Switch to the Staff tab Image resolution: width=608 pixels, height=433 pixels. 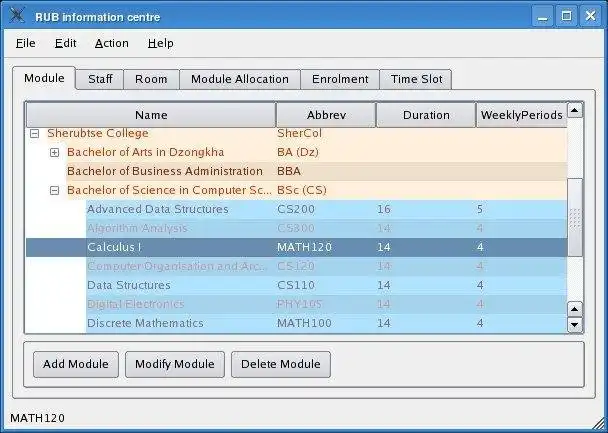tap(100, 79)
